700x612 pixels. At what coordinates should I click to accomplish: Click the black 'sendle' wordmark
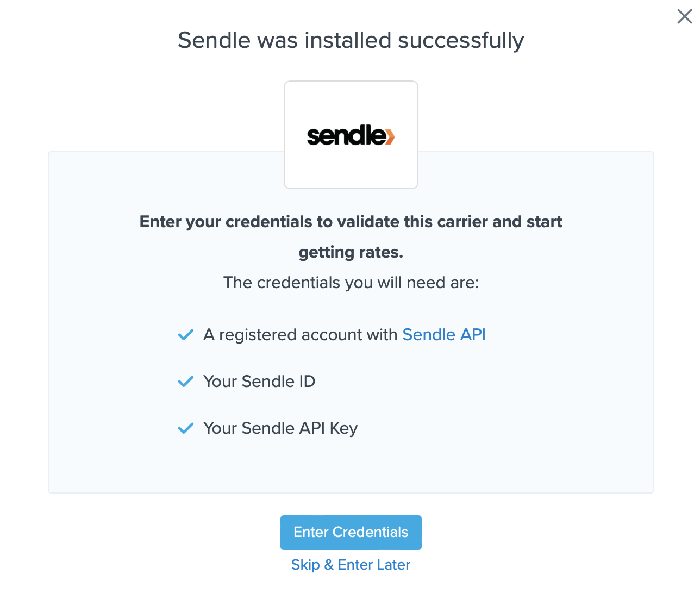pos(345,136)
